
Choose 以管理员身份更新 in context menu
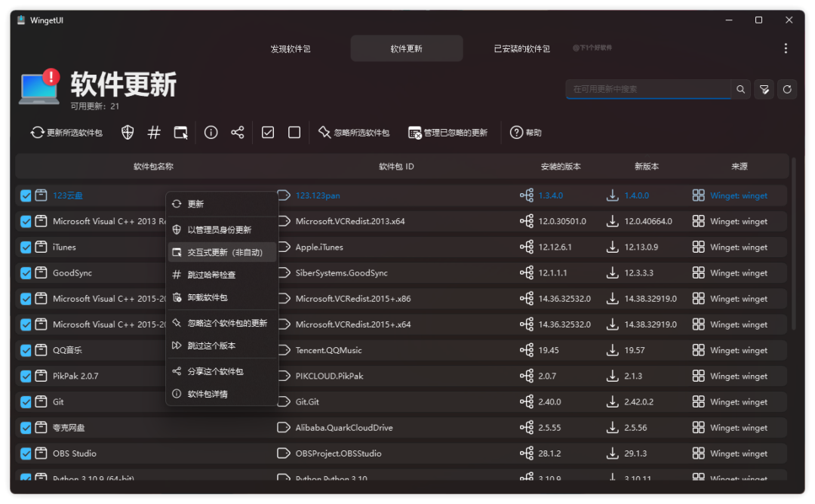point(222,229)
